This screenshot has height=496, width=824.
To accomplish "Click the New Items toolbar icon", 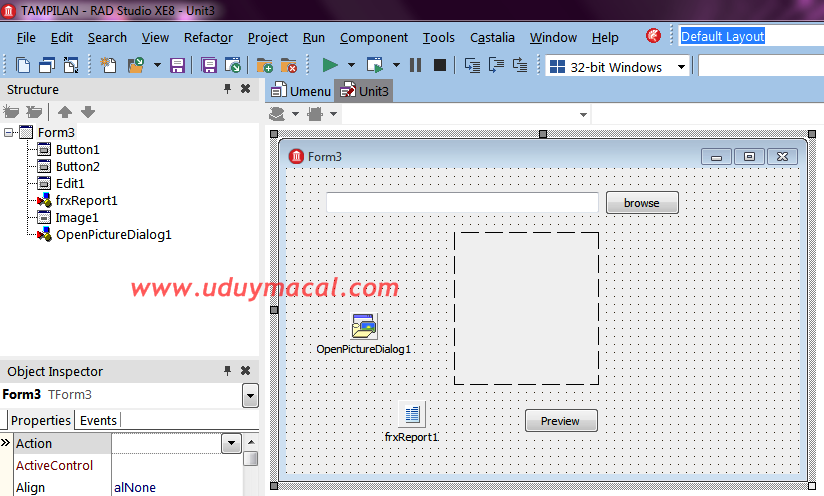I will point(108,65).
